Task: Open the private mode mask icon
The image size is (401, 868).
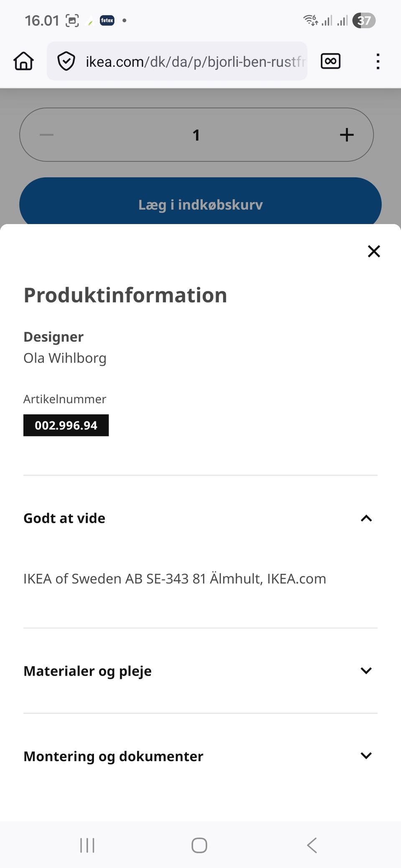Action: point(330,61)
